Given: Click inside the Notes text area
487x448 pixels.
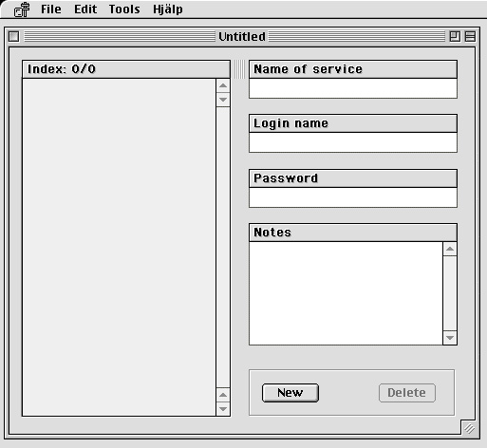Looking at the screenshot, I should (x=346, y=293).
